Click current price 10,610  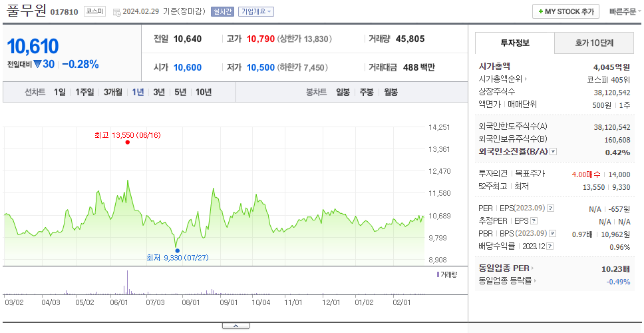tap(33, 47)
